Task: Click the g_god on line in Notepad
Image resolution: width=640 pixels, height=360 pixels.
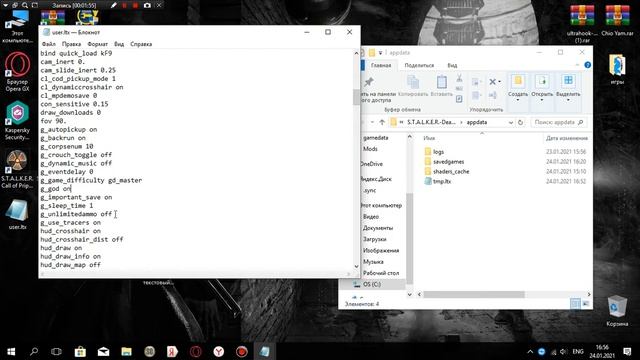Action: click(x=56, y=189)
